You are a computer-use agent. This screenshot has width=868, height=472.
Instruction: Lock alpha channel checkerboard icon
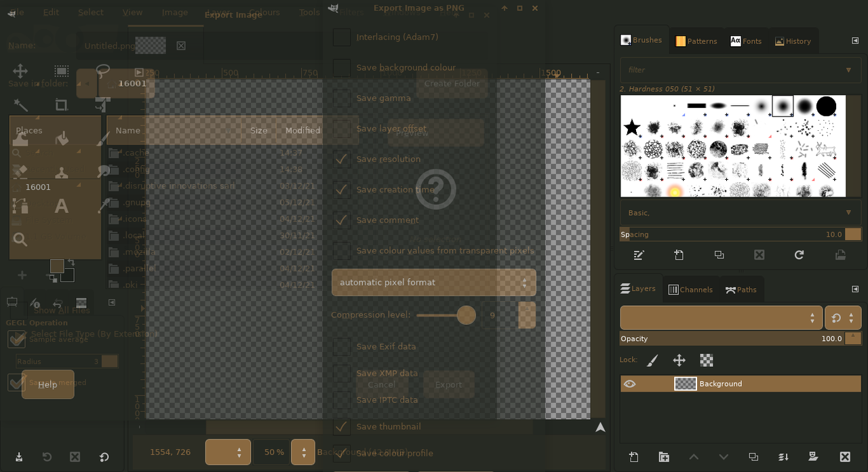click(x=707, y=360)
